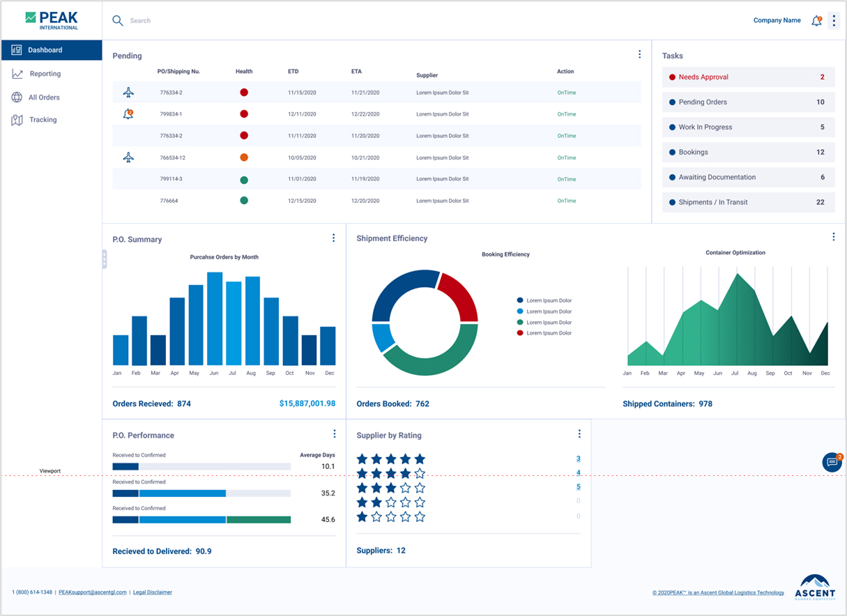Go to All Orders in sidebar

pyautogui.click(x=44, y=98)
